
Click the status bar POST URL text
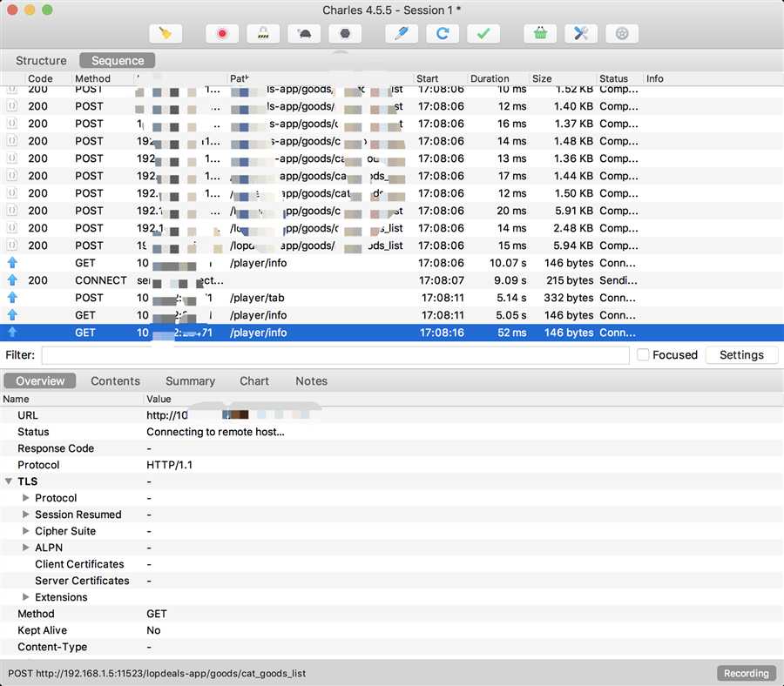click(x=157, y=673)
